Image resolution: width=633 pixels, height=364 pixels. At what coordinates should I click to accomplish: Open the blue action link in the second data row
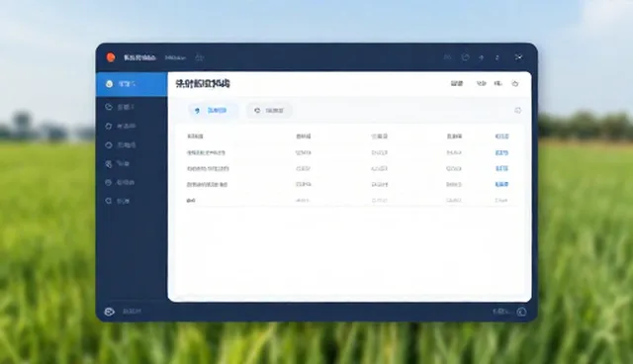click(x=501, y=168)
